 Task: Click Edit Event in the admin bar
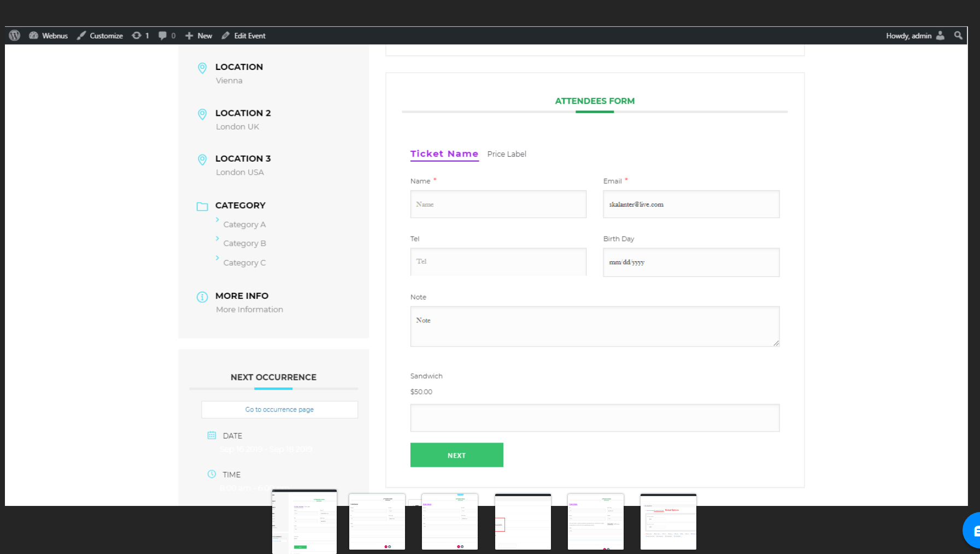[x=243, y=36]
